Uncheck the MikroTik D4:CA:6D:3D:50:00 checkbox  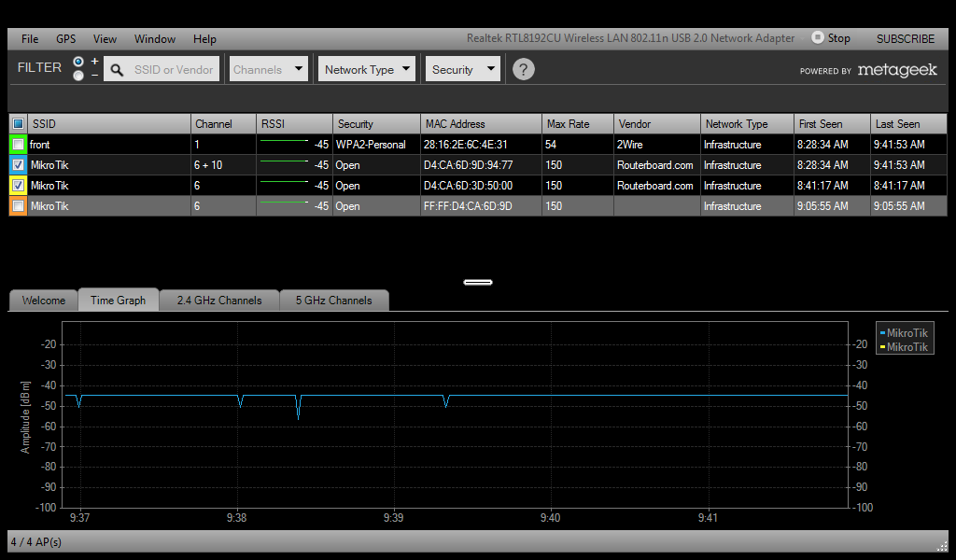[19, 185]
